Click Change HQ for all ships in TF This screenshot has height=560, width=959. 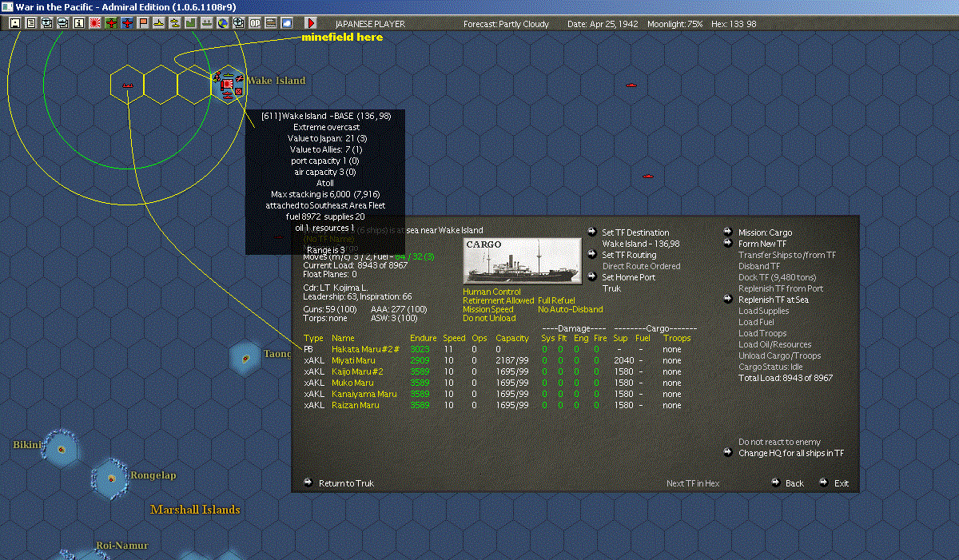tap(791, 453)
